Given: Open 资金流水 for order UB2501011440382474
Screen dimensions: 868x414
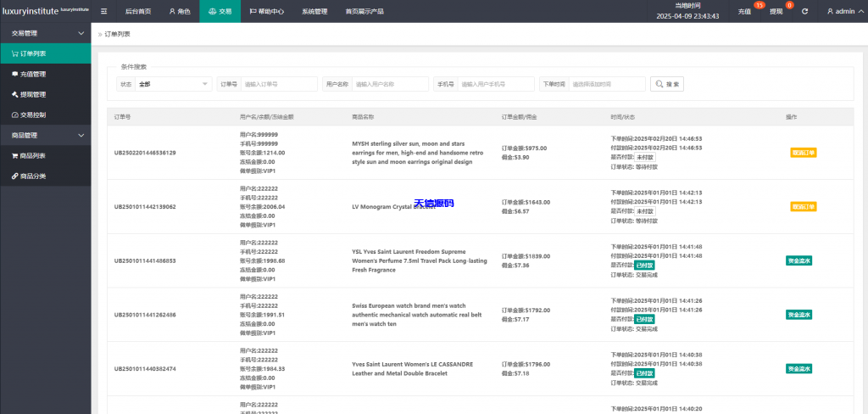Looking at the screenshot, I should [x=798, y=368].
